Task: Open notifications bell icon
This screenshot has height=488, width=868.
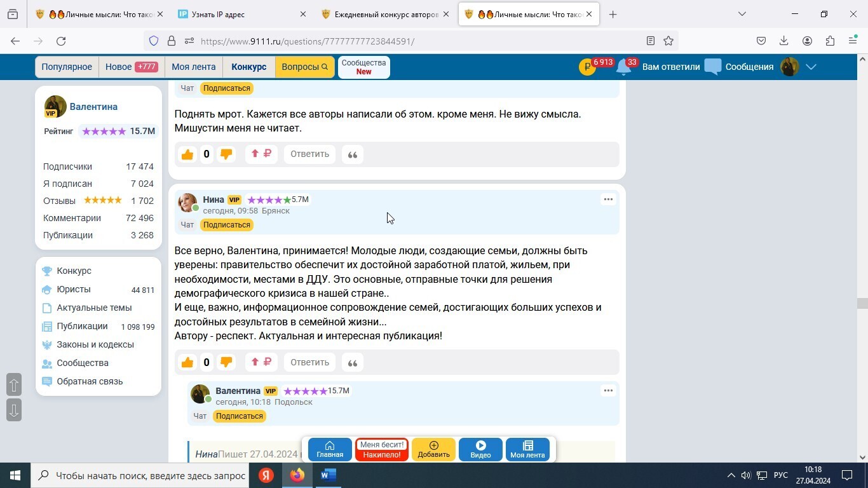Action: tap(623, 67)
